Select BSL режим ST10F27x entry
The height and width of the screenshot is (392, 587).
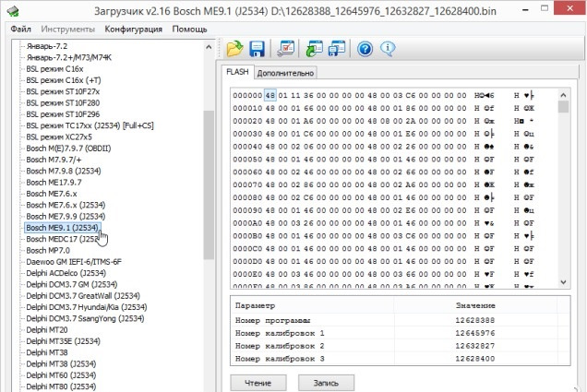coord(63,91)
